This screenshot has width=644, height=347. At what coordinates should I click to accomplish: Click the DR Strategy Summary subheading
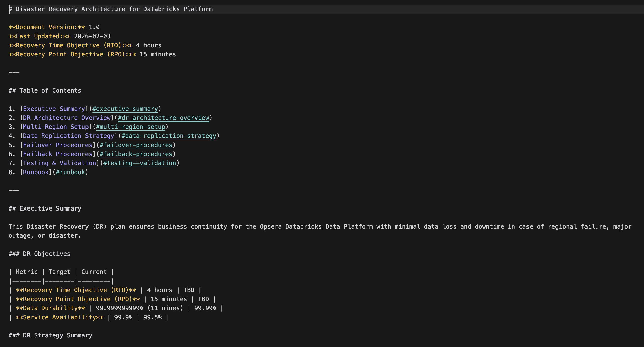57,335
